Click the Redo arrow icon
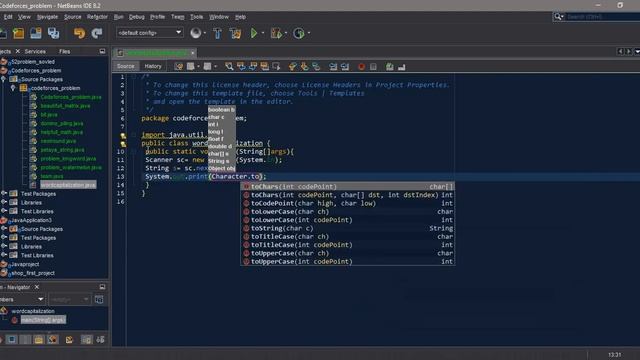The width and height of the screenshot is (640, 360). click(x=97, y=33)
